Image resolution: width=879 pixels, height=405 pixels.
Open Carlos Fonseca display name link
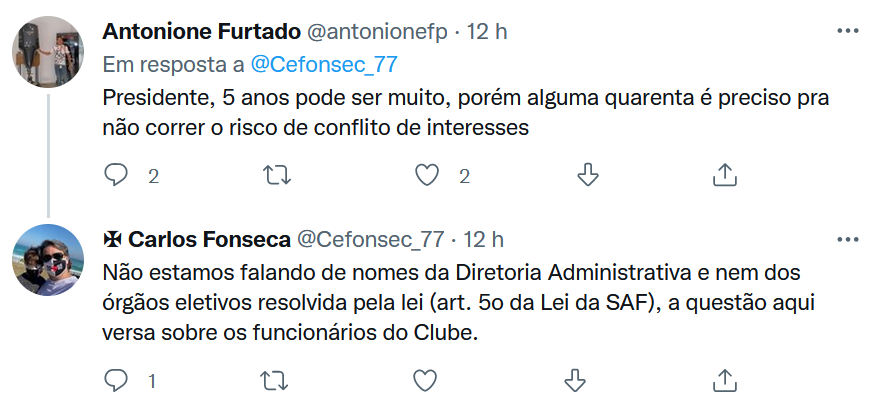[207, 239]
